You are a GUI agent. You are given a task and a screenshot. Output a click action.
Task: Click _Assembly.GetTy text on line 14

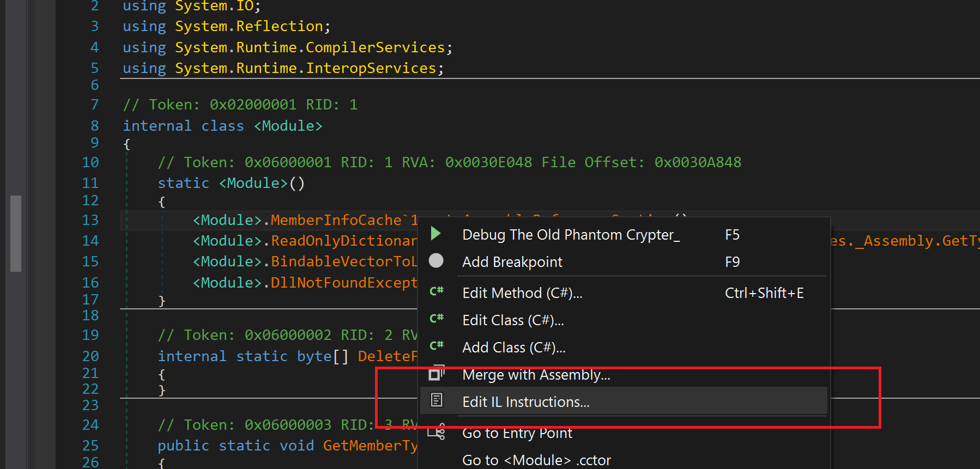(x=917, y=241)
